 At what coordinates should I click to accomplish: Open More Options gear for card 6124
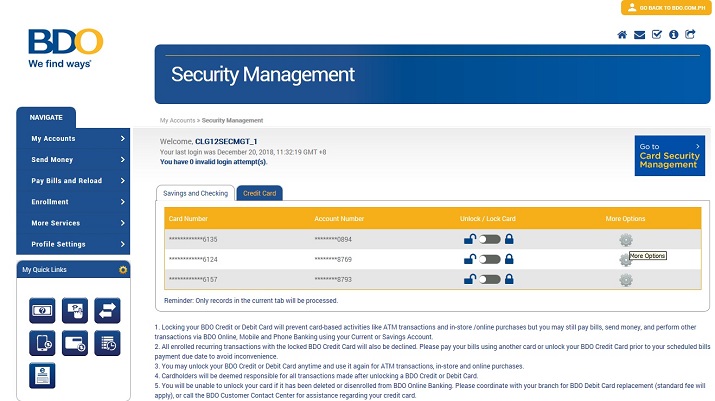point(625,260)
